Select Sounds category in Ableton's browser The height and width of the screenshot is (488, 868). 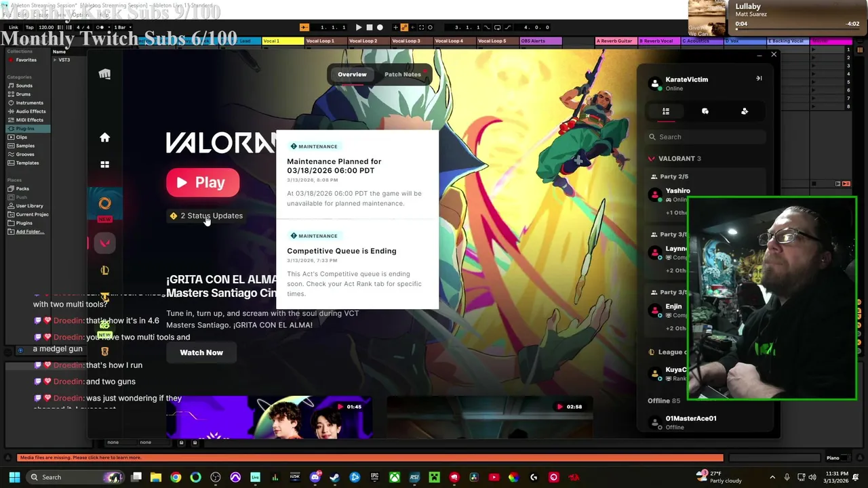tap(24, 85)
